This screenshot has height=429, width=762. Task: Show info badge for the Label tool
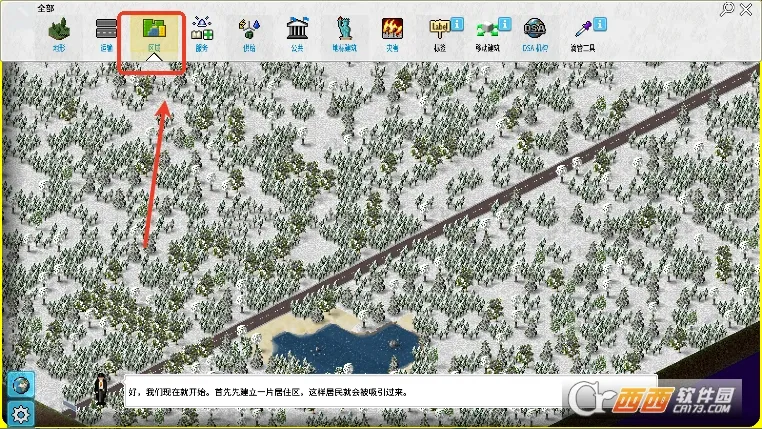(x=457, y=24)
